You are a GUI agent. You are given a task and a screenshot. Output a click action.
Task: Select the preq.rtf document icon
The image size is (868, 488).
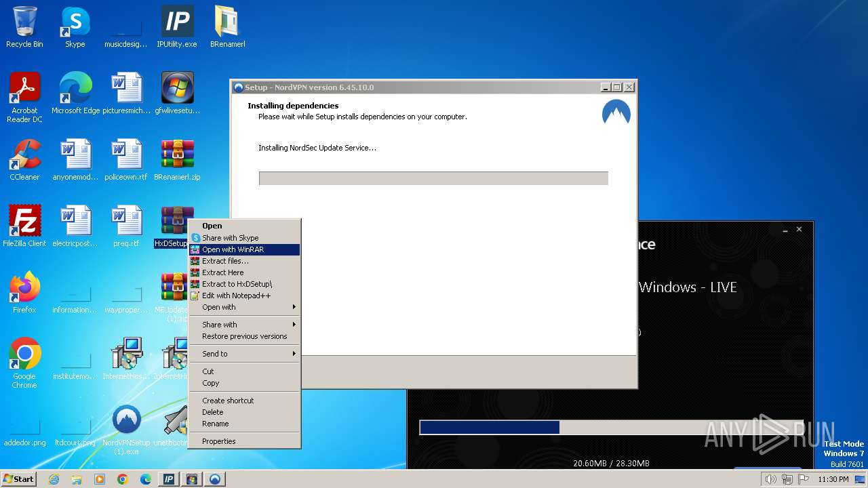click(x=126, y=226)
